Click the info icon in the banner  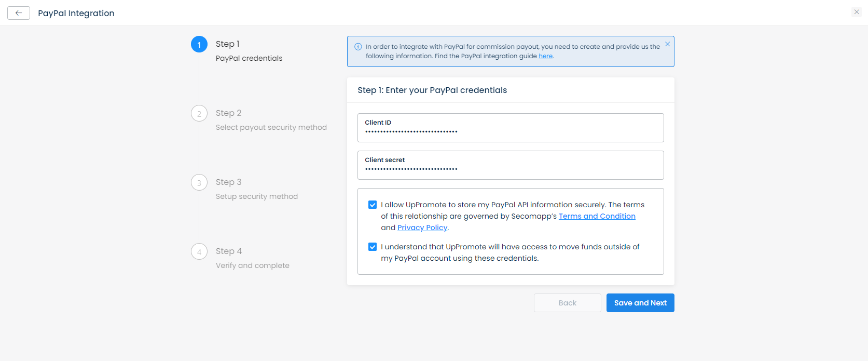358,47
